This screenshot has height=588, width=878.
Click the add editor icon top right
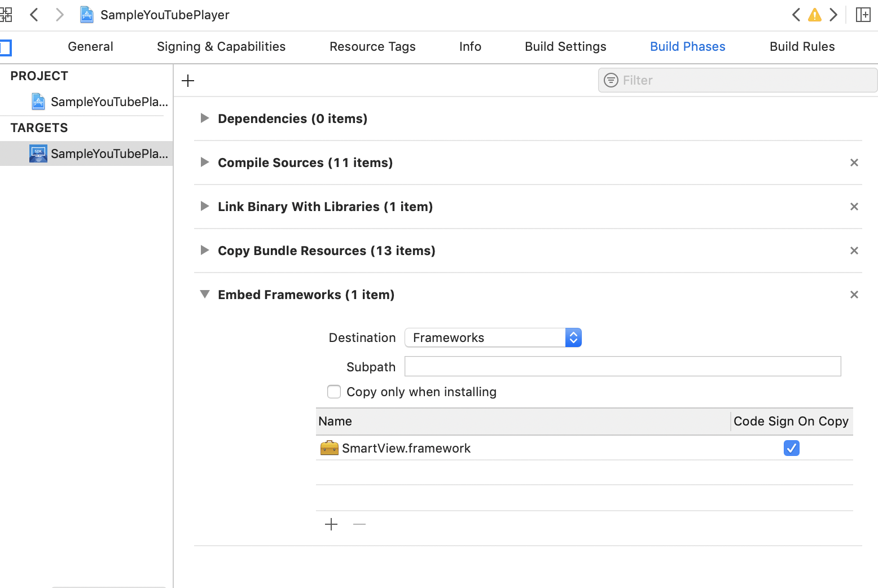pyautogui.click(x=863, y=15)
